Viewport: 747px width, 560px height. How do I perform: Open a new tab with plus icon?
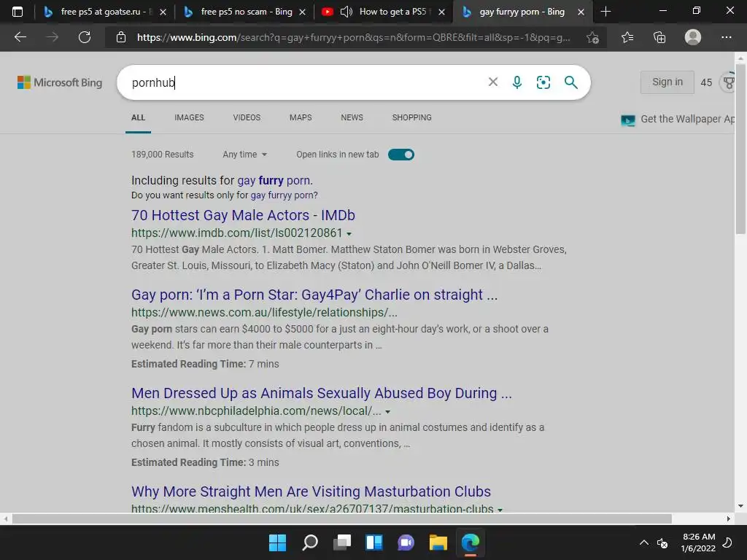coord(605,12)
